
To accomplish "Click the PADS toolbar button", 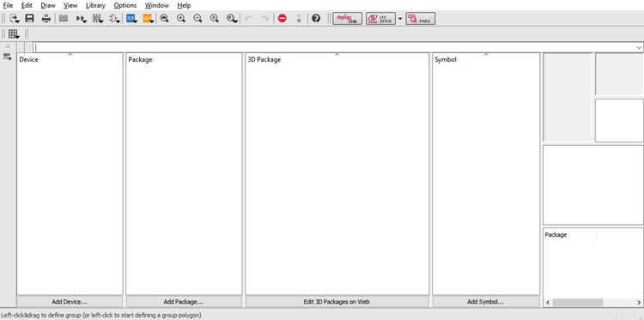I will [x=421, y=19].
